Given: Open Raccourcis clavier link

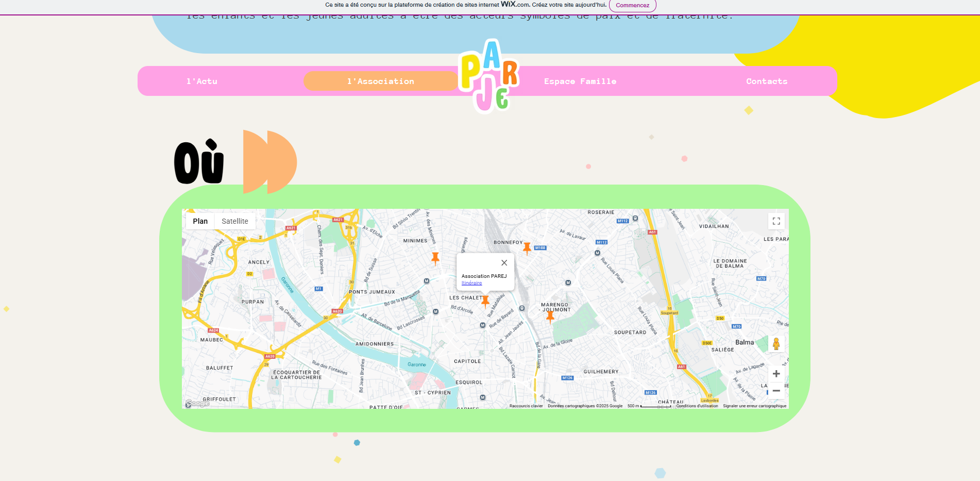Looking at the screenshot, I should point(526,406).
